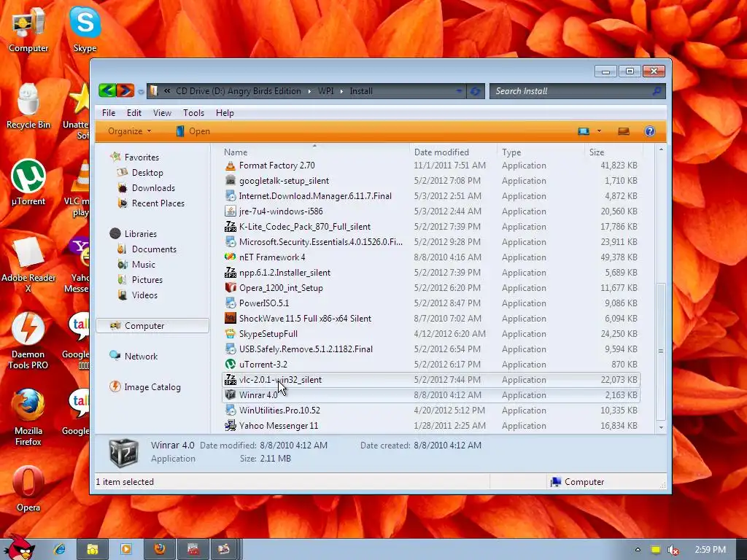Select Desktop under Favorites
Viewport: 747px width, 560px height.
coord(147,173)
